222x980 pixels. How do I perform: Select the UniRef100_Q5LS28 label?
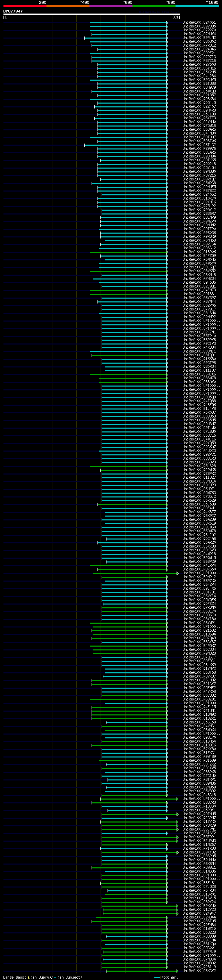[199, 466]
